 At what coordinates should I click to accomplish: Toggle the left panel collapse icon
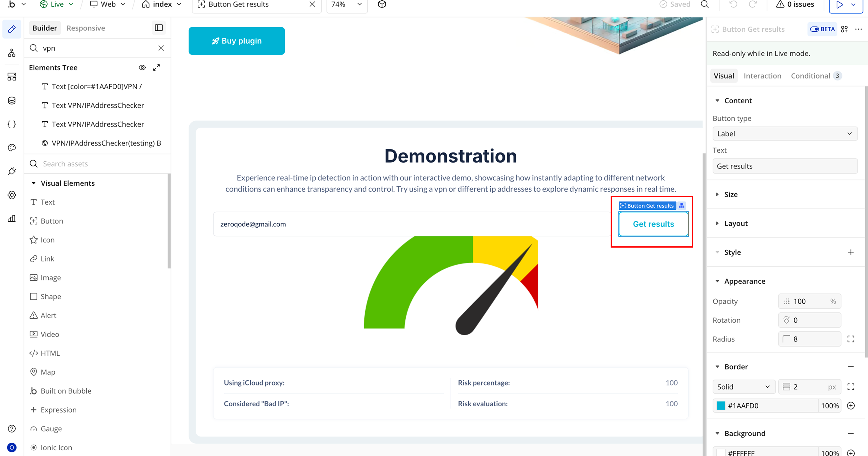[x=159, y=28]
